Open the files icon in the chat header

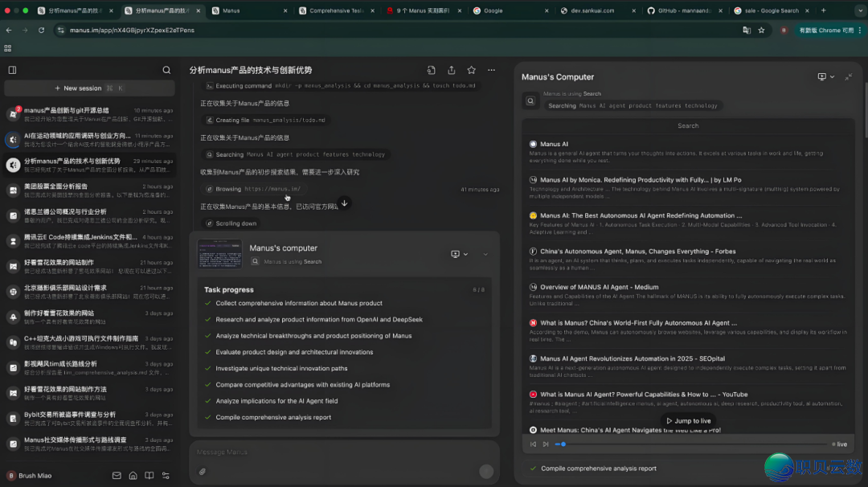pyautogui.click(x=432, y=70)
